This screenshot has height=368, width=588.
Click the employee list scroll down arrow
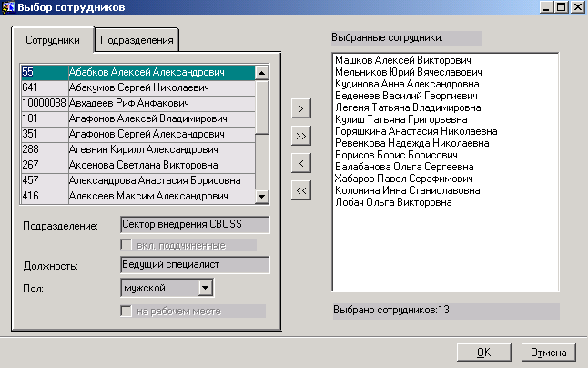click(261, 196)
